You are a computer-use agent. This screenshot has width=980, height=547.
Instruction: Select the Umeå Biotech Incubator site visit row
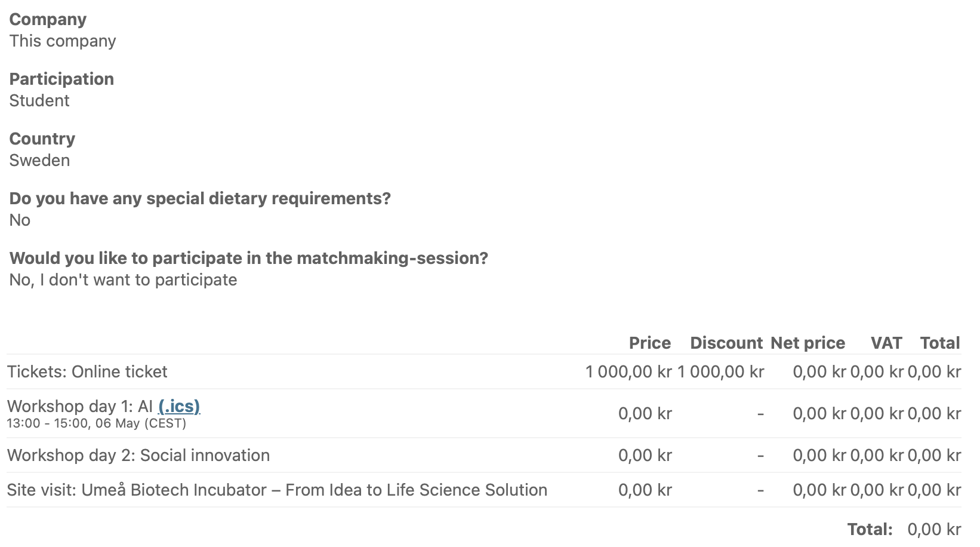click(484, 490)
